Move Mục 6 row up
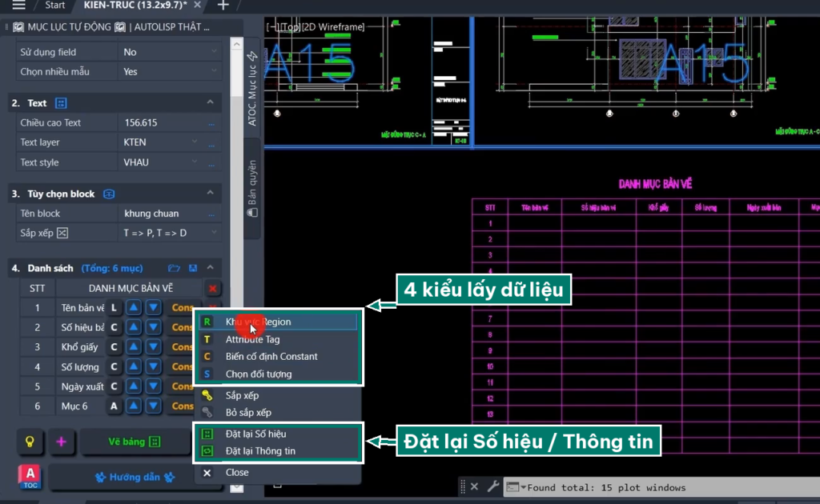The image size is (820, 504). 134,406
